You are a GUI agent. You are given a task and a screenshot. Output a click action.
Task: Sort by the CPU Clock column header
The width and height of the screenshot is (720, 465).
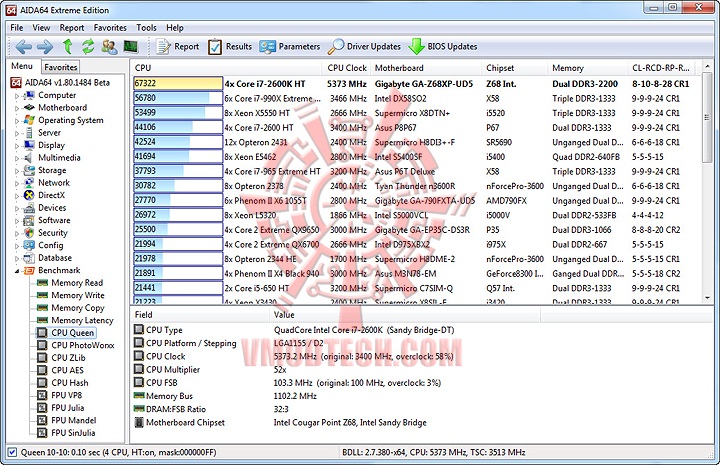[x=347, y=67]
